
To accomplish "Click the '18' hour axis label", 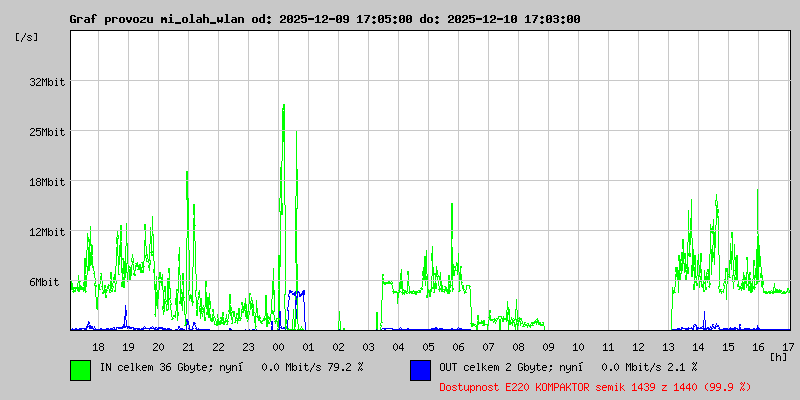I will pyautogui.click(x=98, y=347).
